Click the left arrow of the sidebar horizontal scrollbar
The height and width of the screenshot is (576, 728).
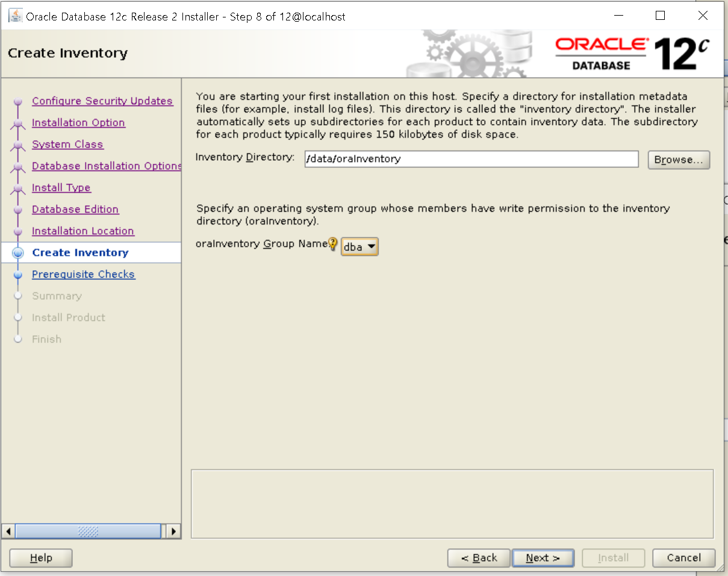[8, 531]
